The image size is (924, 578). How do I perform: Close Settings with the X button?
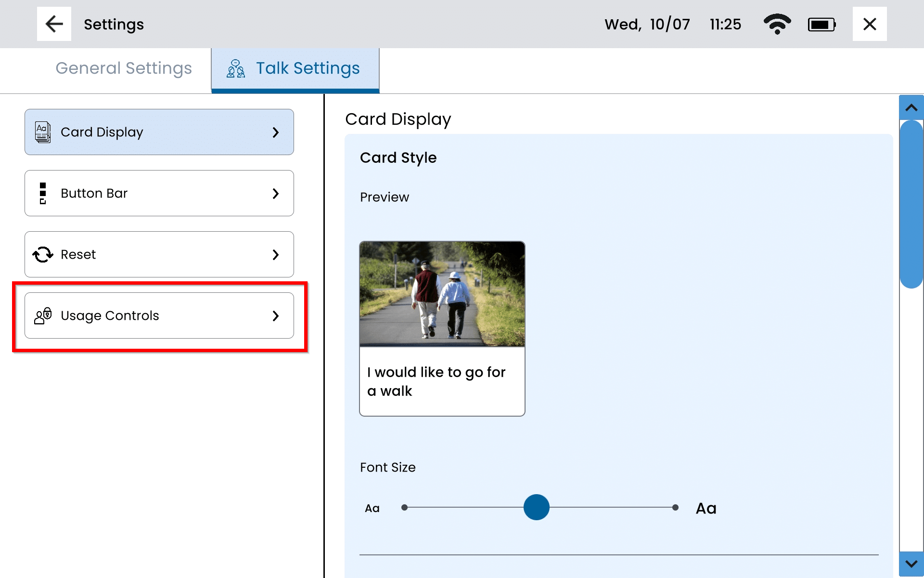pos(869,24)
